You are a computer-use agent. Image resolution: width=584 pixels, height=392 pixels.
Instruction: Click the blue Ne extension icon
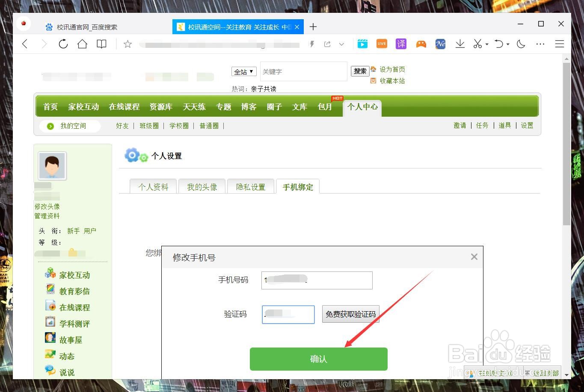[440, 44]
